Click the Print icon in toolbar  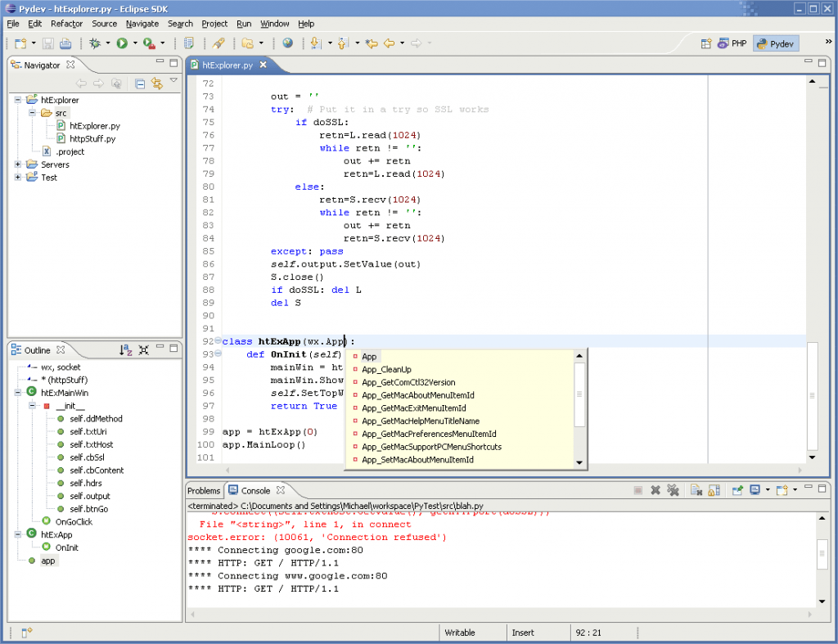pos(65,43)
